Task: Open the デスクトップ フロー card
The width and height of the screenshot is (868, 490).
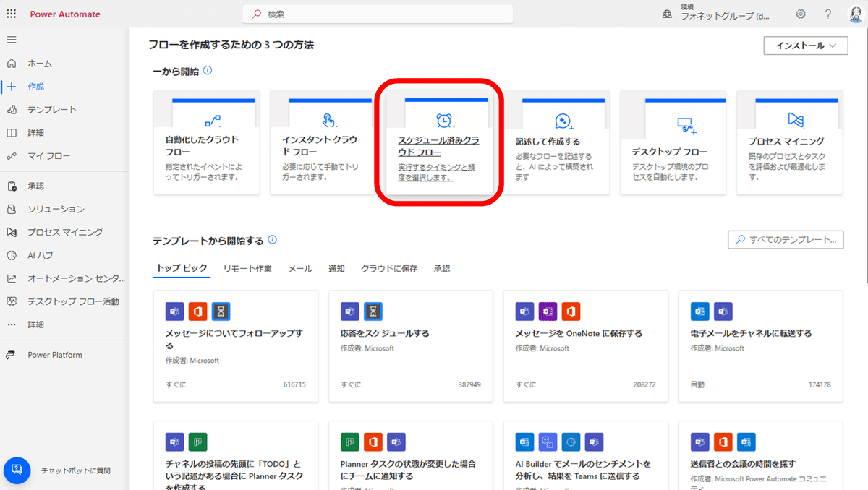Action: [x=673, y=143]
